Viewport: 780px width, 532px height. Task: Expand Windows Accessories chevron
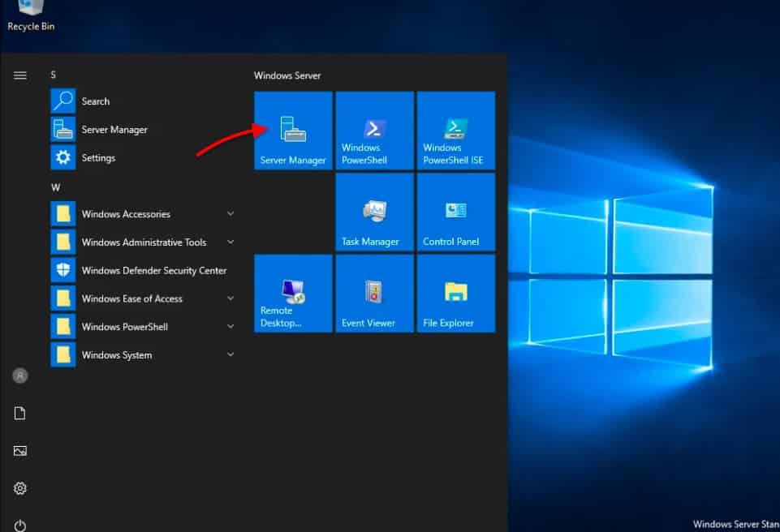[231, 214]
